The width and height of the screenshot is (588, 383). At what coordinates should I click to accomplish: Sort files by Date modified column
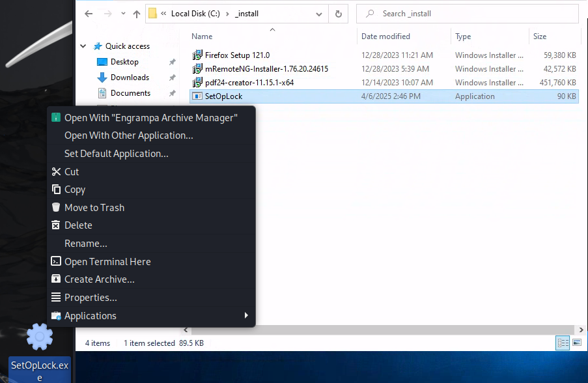385,36
